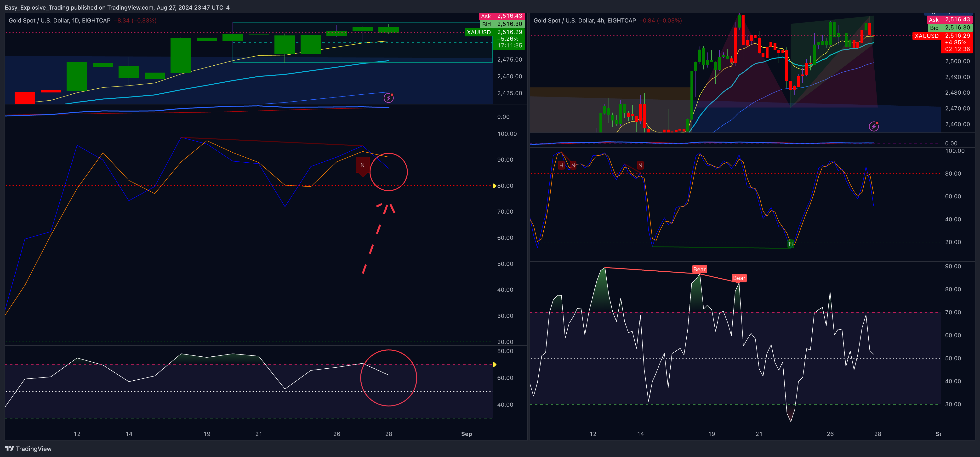Click the 70.00 level on the 4h RSI scale
The height and width of the screenshot is (457, 980).
(953, 312)
